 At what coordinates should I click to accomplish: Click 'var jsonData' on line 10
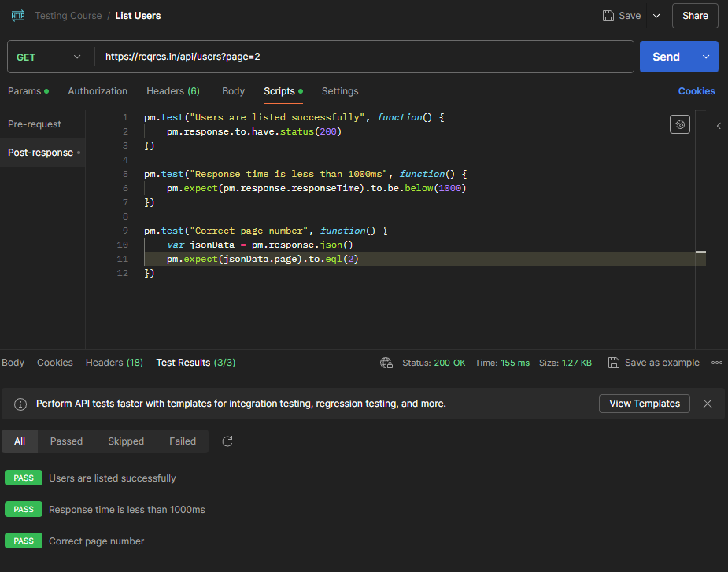point(201,245)
